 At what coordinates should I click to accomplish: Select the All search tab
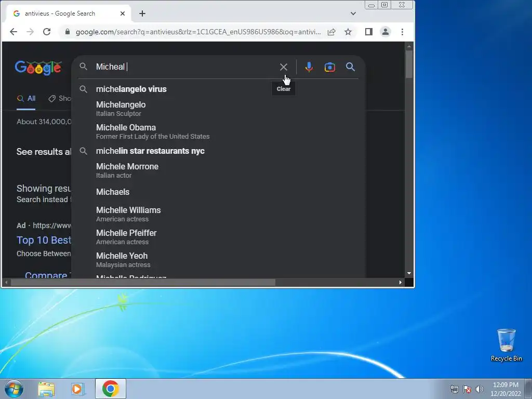tap(26, 99)
